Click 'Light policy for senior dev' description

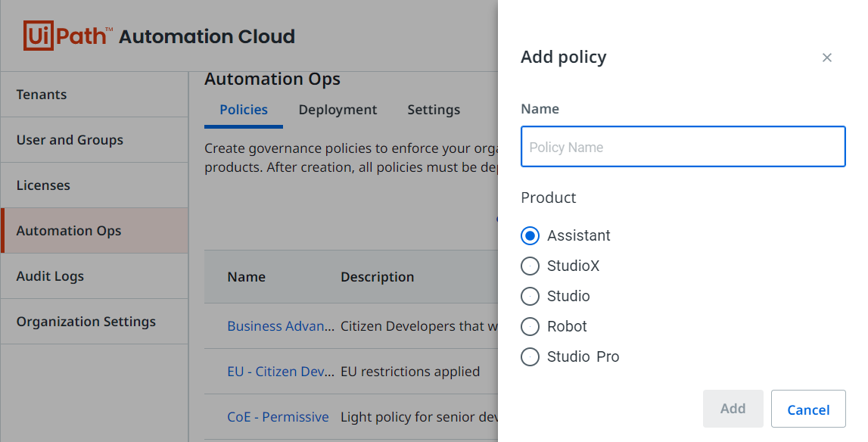click(419, 417)
